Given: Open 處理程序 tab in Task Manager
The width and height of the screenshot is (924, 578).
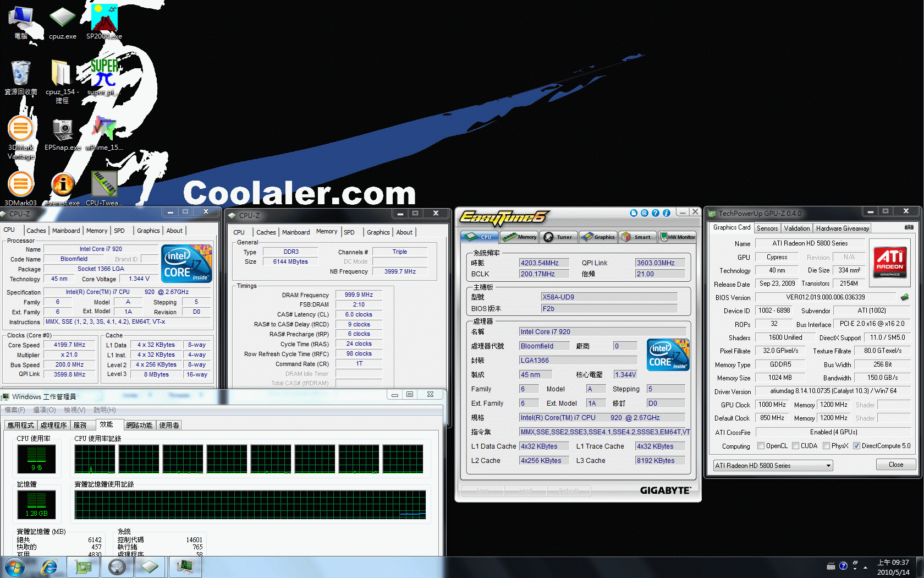Looking at the screenshot, I should (x=53, y=426).
